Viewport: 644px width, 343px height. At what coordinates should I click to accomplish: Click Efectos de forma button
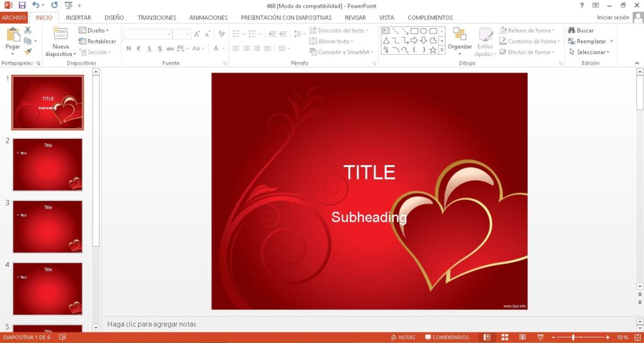527,52
